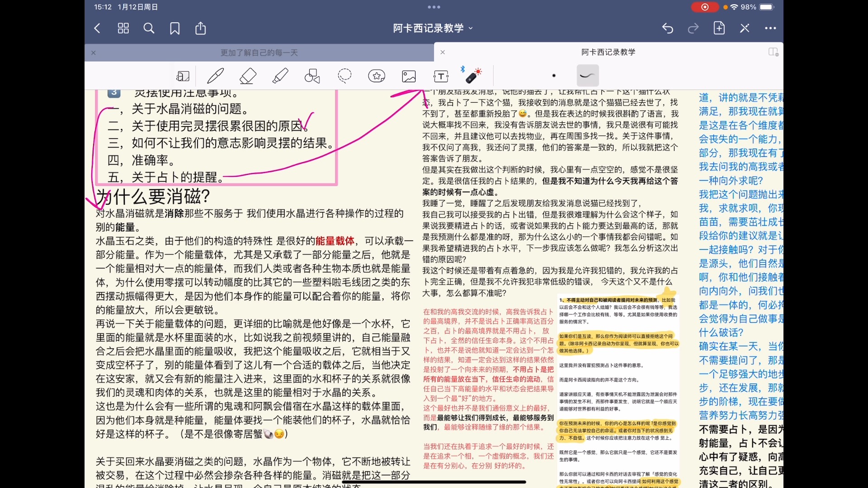Pick the Highlighter tool
868x488 pixels.
point(280,75)
